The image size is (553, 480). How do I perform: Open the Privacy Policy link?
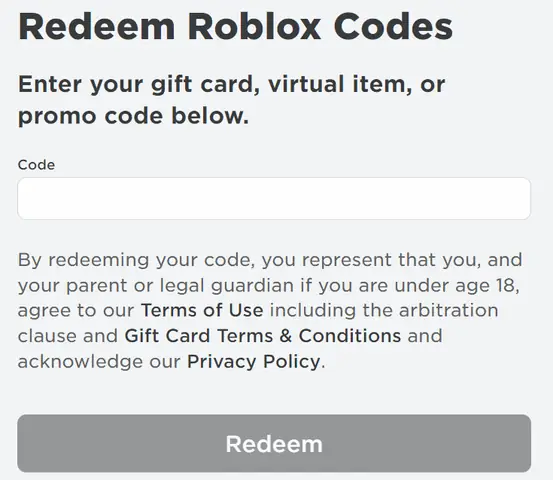(254, 362)
